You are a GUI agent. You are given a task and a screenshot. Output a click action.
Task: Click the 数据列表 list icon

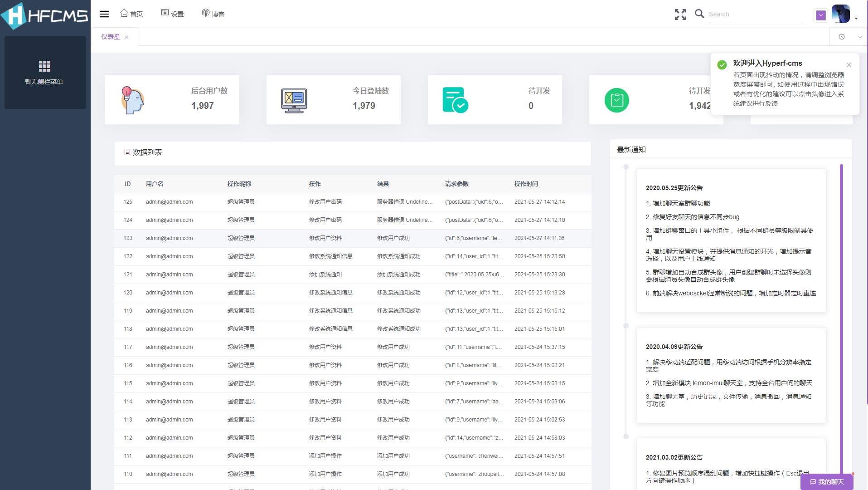[x=127, y=152]
